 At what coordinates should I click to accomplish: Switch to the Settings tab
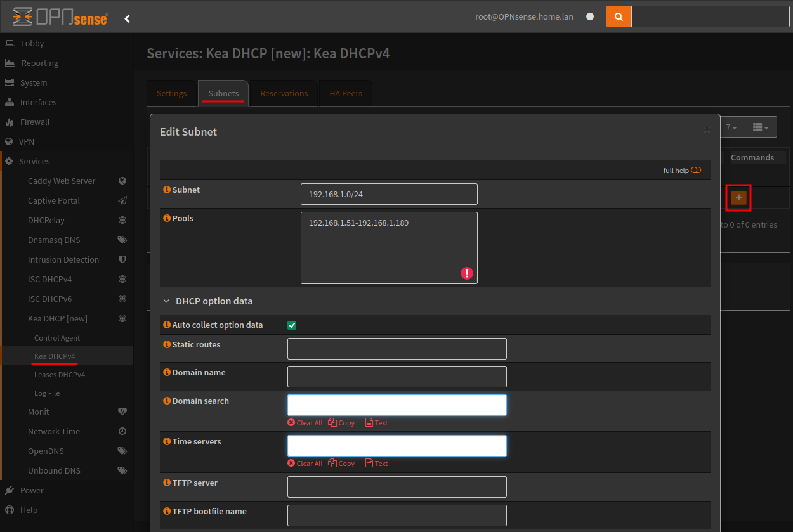(172, 93)
